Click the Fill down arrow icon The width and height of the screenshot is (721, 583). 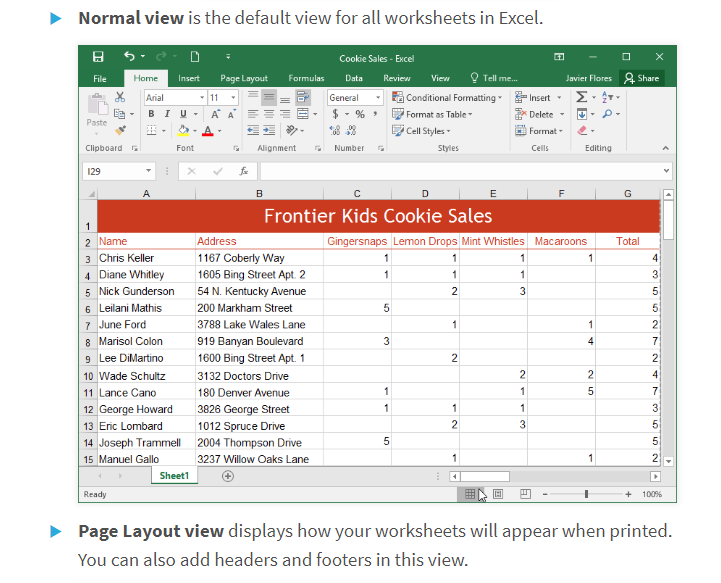tap(582, 114)
